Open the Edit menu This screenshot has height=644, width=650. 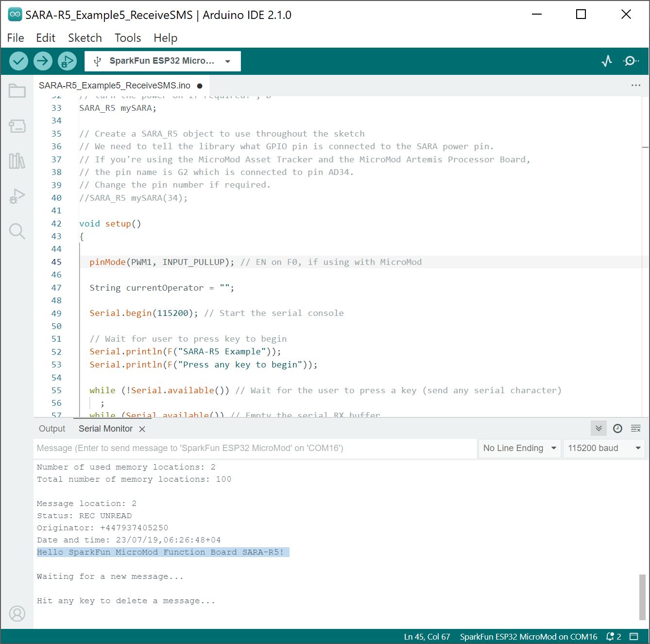click(x=46, y=38)
